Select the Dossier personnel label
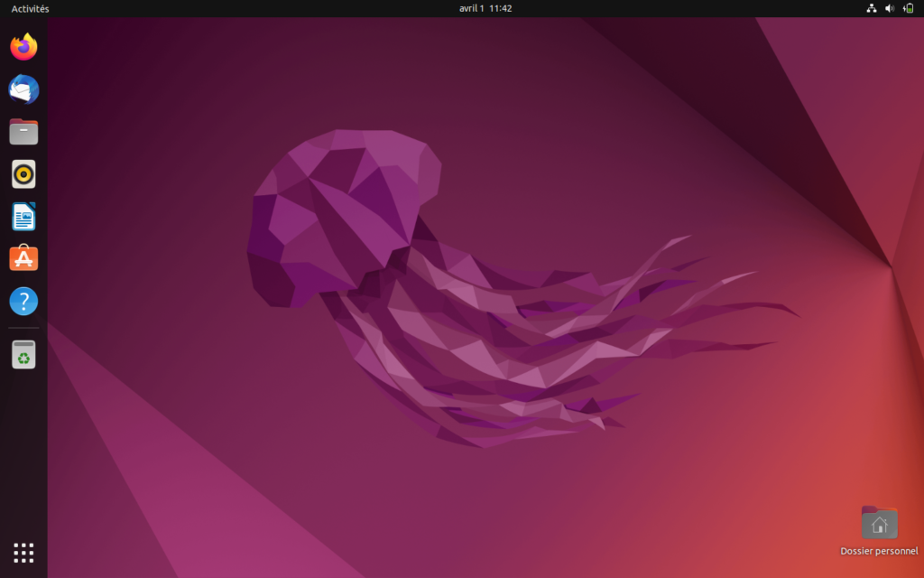 [879, 551]
